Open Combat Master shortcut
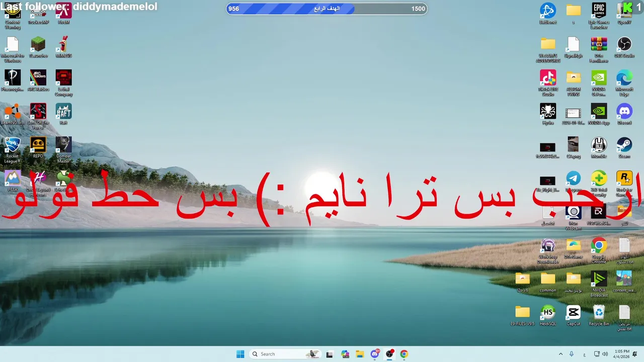644x362 pixels. coord(63,150)
